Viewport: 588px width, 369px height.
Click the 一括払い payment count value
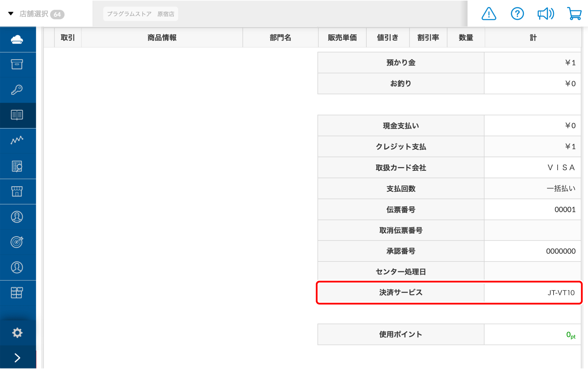561,189
